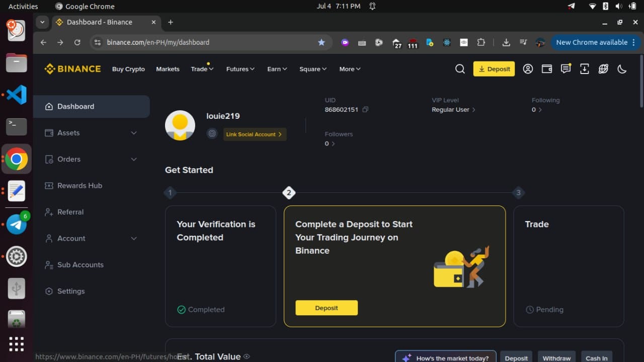Click the Withdraw button
Image resolution: width=644 pixels, height=362 pixels.
click(x=556, y=357)
